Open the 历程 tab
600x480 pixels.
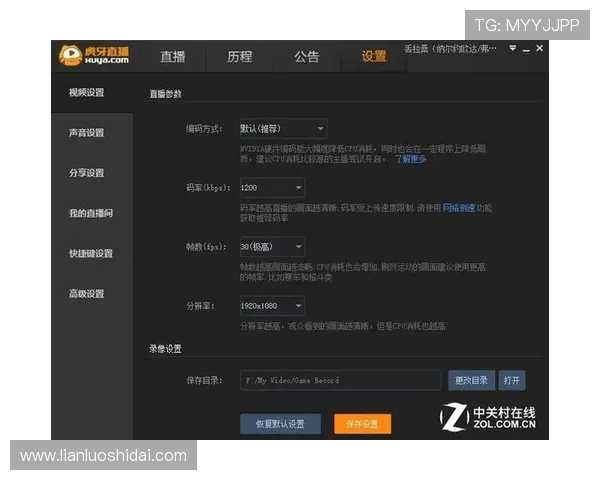[240, 57]
